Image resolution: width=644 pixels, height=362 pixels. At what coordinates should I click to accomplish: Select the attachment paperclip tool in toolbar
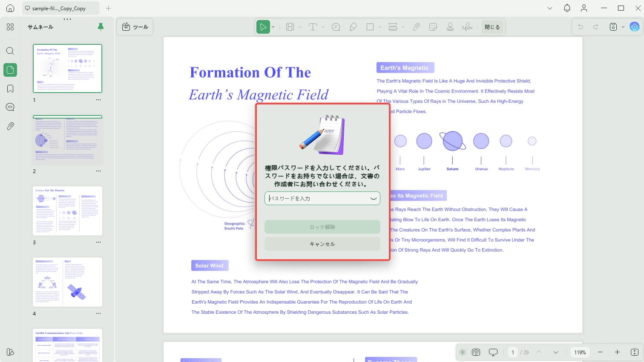tap(416, 27)
